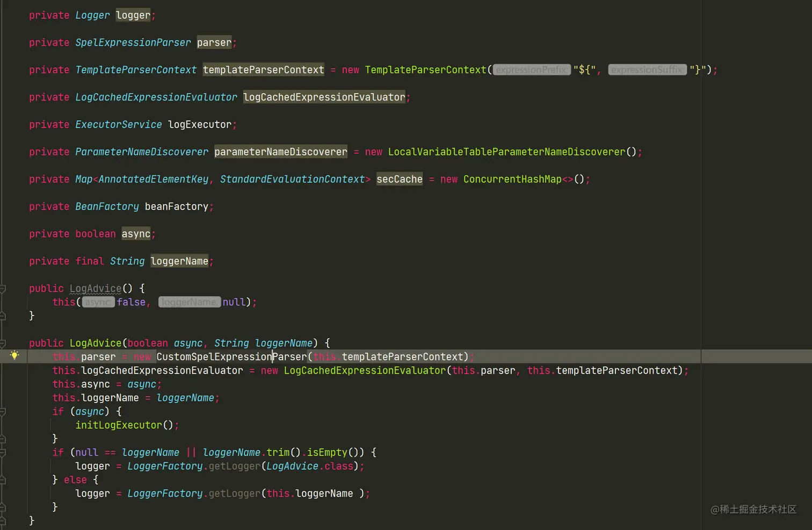Image resolution: width=812 pixels, height=530 pixels.
Task: Click the italic 'BeanFactory' type name
Action: tap(107, 207)
